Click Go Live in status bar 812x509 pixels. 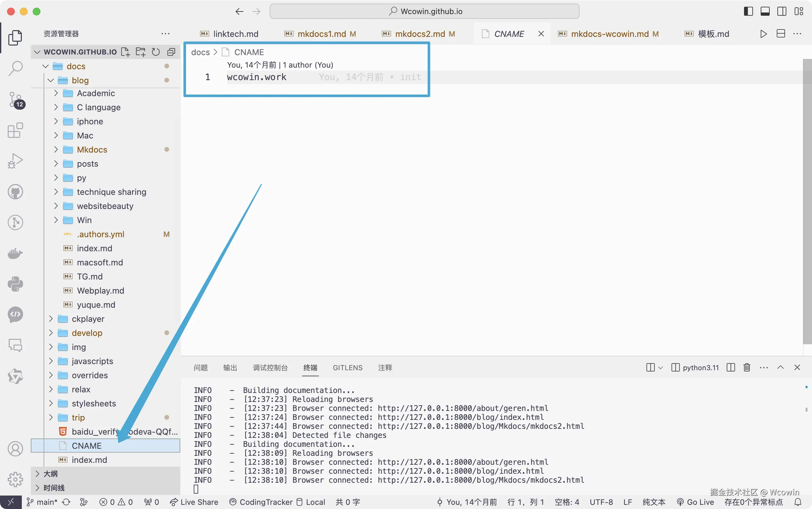696,502
